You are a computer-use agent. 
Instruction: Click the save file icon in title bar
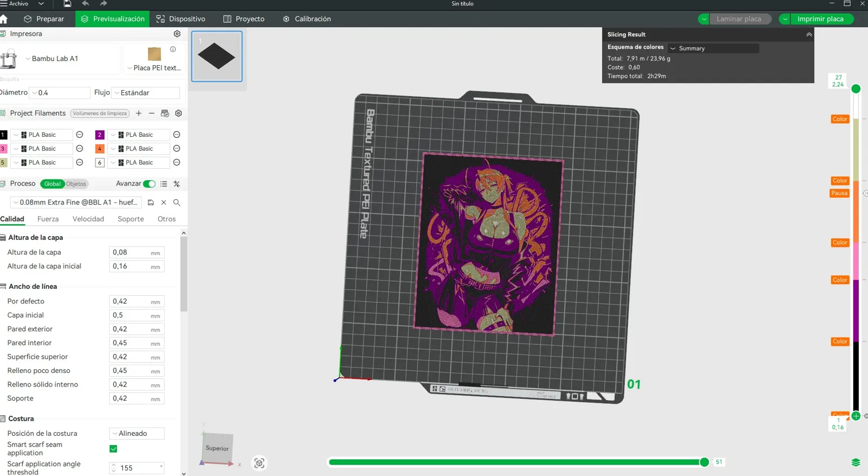click(67, 4)
